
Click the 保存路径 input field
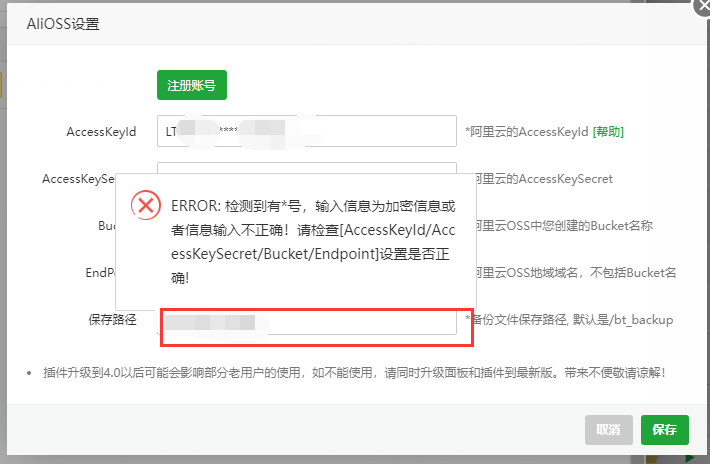pyautogui.click(x=307, y=322)
